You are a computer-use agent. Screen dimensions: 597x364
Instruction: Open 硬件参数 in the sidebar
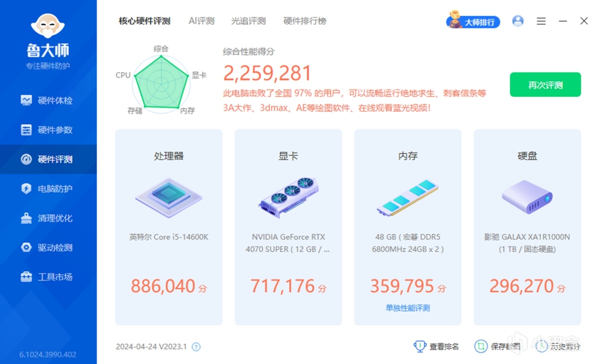click(x=49, y=130)
